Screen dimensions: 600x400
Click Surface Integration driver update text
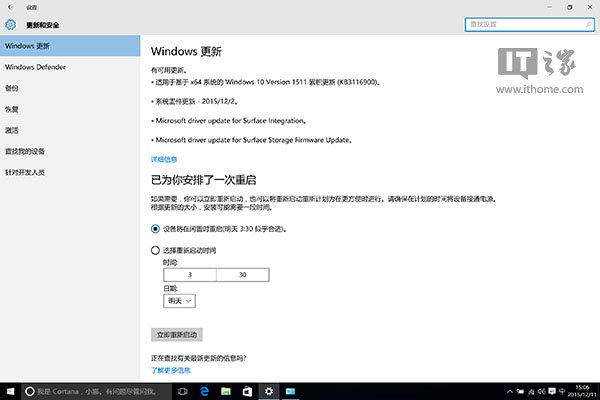[x=229, y=121]
